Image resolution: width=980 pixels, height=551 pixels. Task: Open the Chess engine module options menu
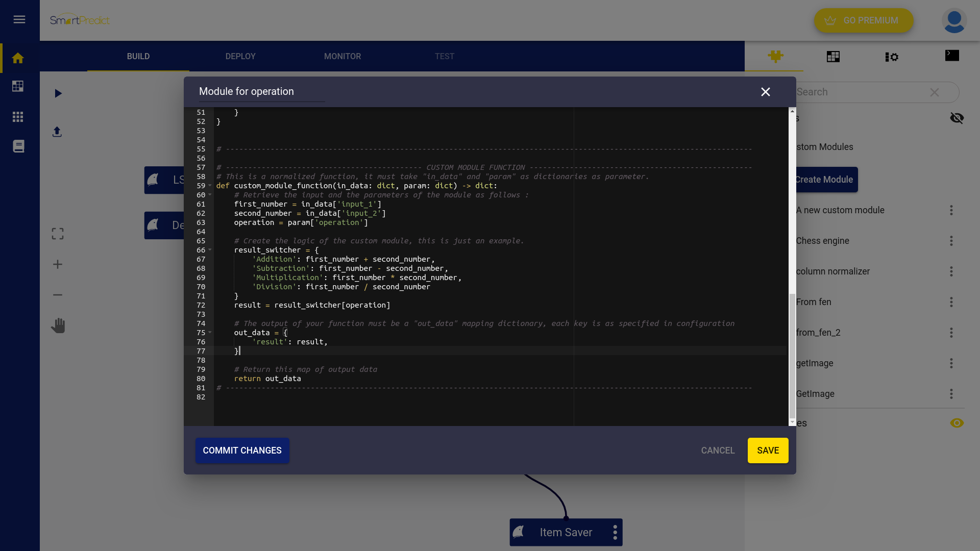click(x=951, y=241)
